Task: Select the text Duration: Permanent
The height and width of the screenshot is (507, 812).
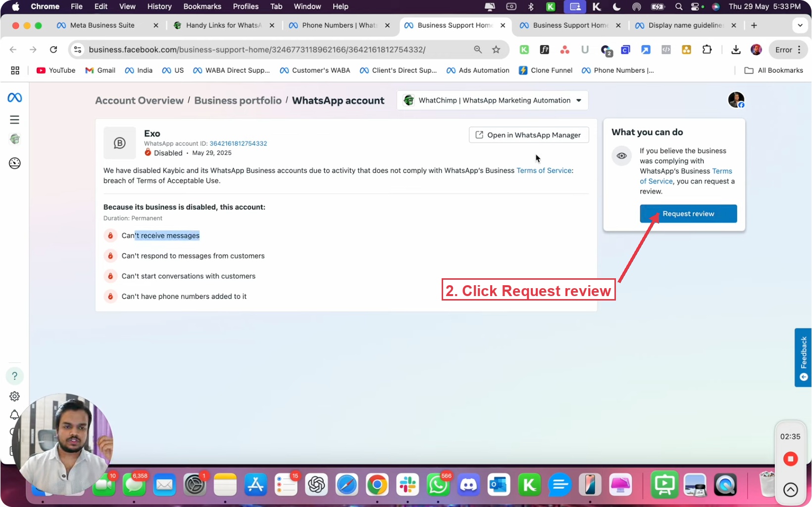Action: coord(133,218)
